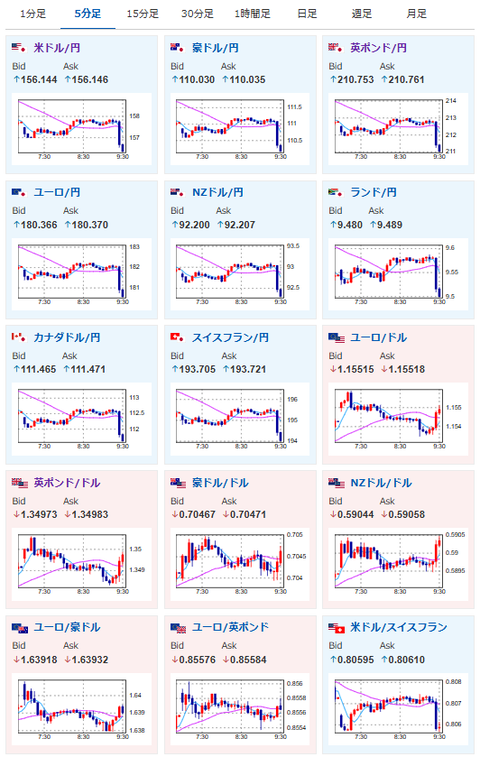
Task: Click the South Africa flag icon beside ランド/円
Action: click(x=335, y=193)
